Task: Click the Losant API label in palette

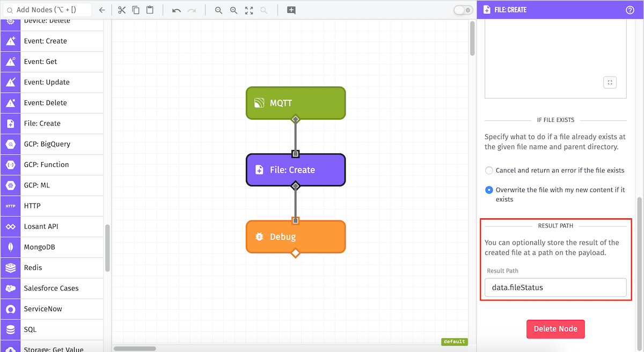Action: click(x=41, y=226)
